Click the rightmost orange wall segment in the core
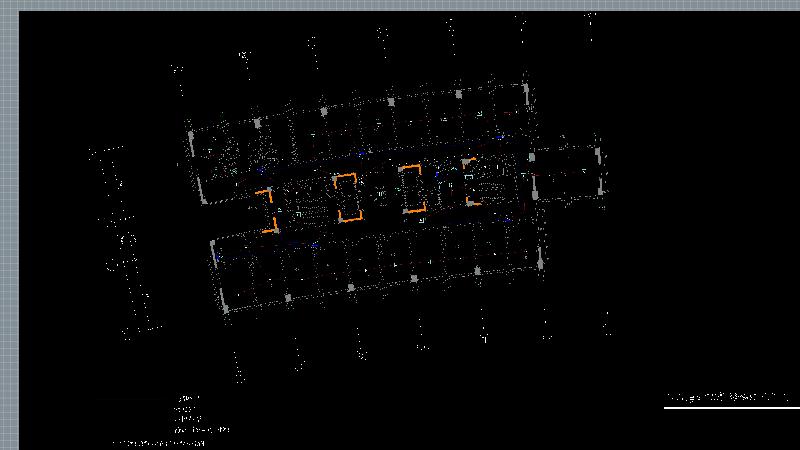The width and height of the screenshot is (800, 450). 470,180
